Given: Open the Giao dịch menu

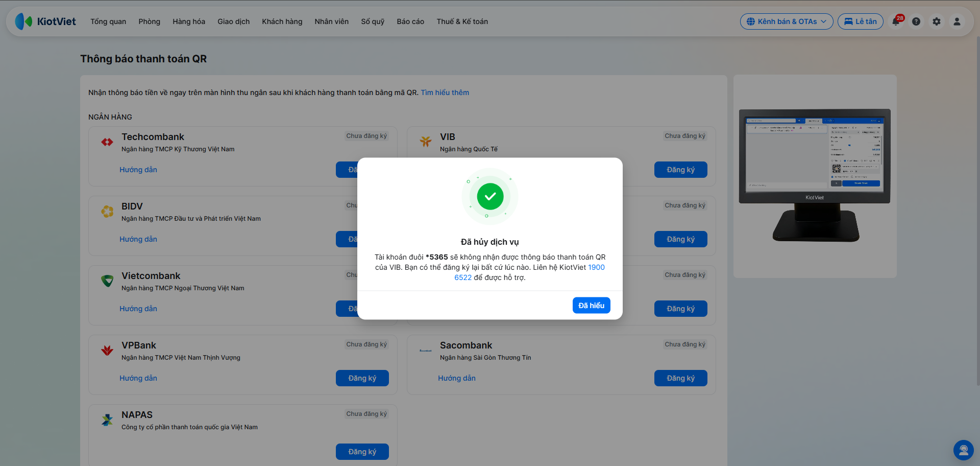Looking at the screenshot, I should [x=234, y=21].
